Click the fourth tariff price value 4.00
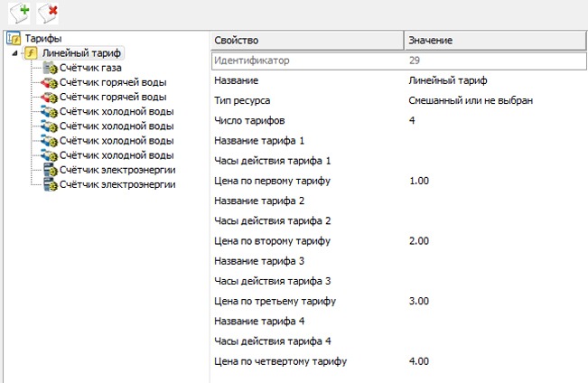This screenshot has height=383, width=588. 420,361
